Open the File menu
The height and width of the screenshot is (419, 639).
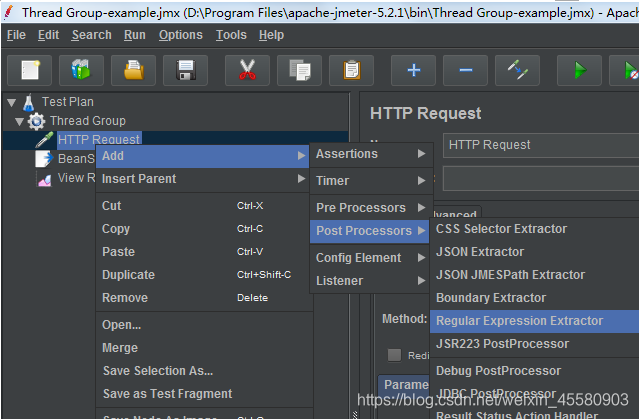[x=16, y=35]
